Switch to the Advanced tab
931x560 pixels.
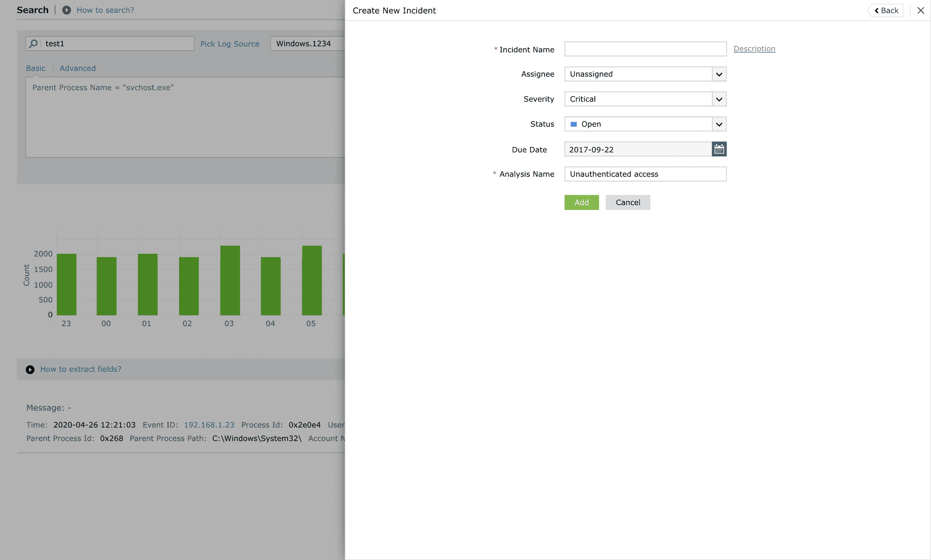pos(77,68)
